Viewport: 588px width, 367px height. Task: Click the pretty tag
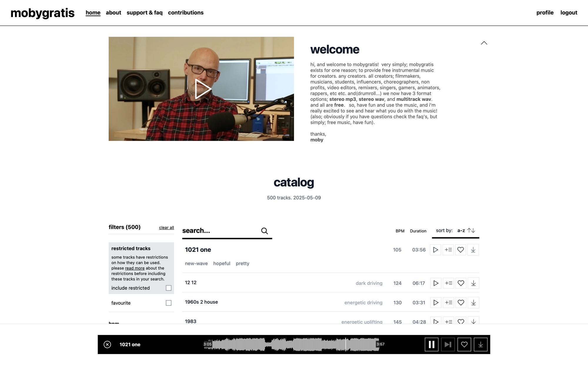[243, 263]
